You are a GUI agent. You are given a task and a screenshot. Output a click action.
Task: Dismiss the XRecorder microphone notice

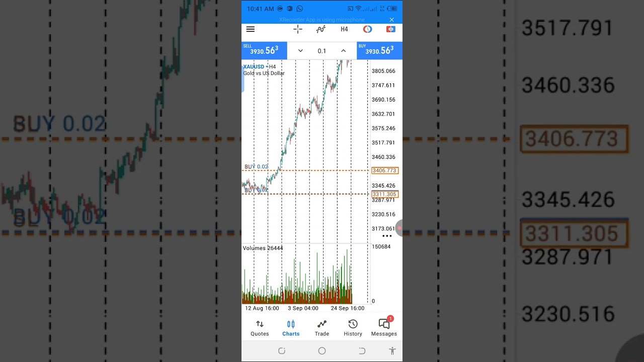pos(391,20)
